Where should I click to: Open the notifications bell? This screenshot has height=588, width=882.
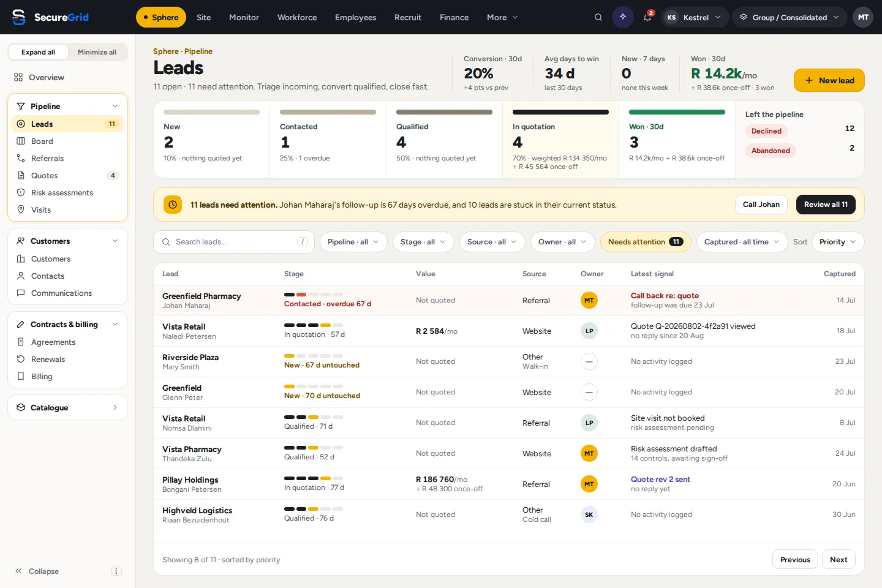pos(647,17)
